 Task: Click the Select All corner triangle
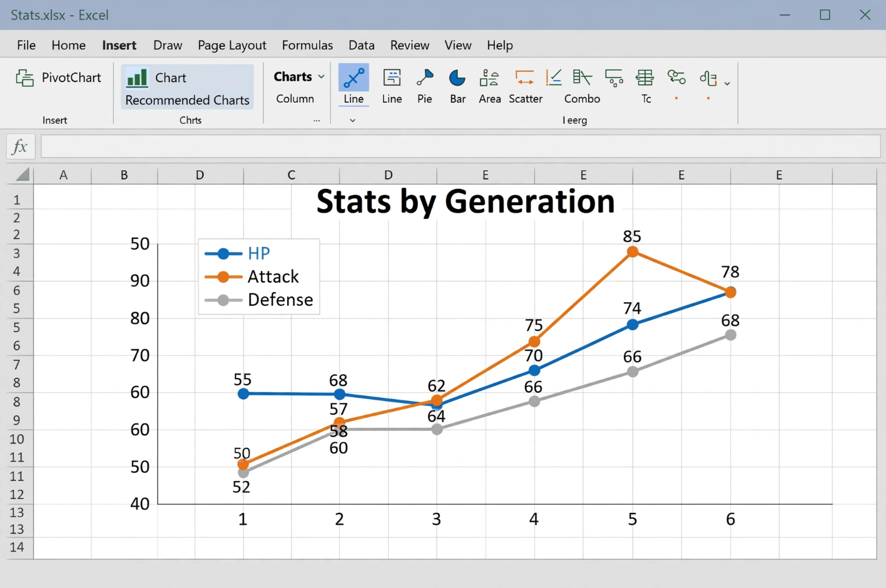point(23,175)
